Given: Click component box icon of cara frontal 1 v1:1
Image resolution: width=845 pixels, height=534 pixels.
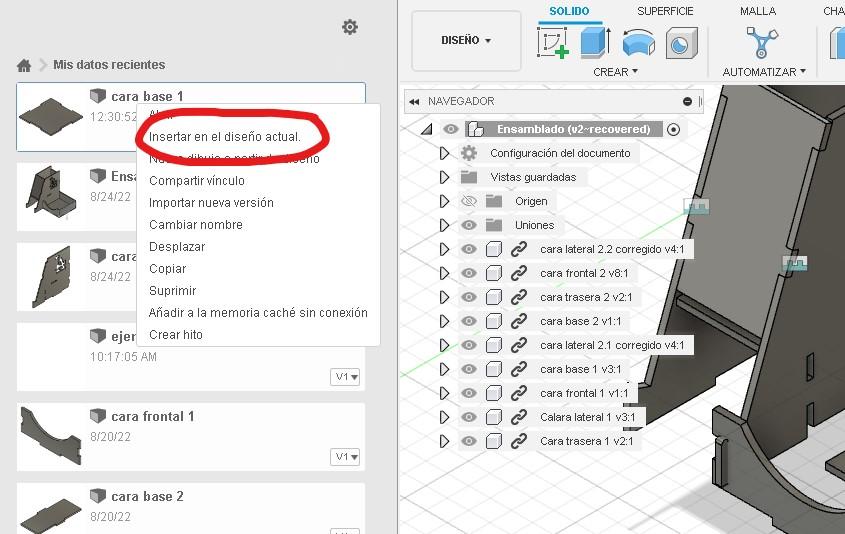Looking at the screenshot, I should 494,393.
